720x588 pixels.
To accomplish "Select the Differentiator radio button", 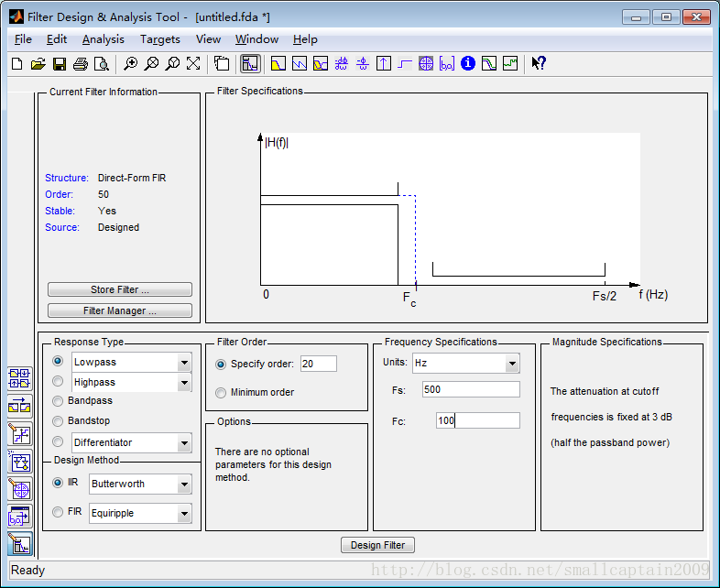I will tap(58, 441).
